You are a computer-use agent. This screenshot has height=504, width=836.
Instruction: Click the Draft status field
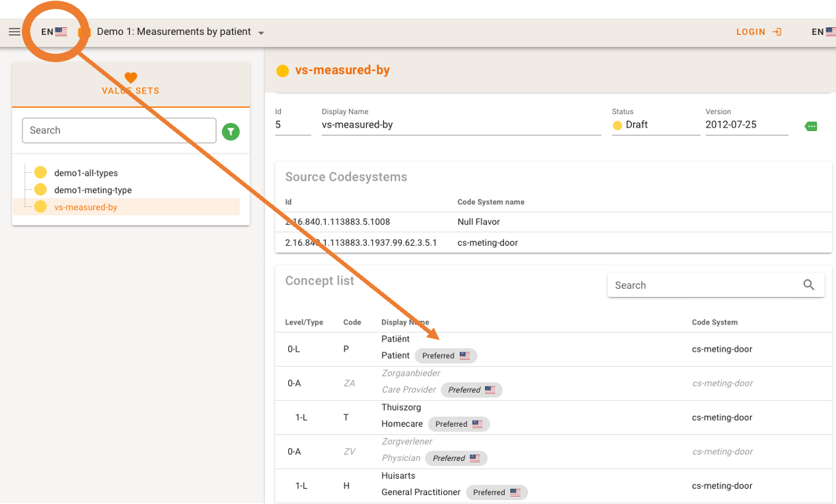pos(656,125)
